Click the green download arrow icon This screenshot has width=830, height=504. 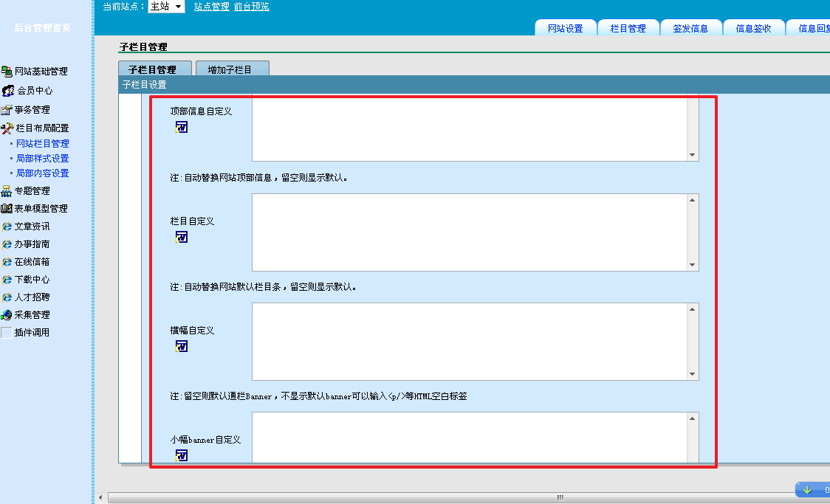(806, 490)
